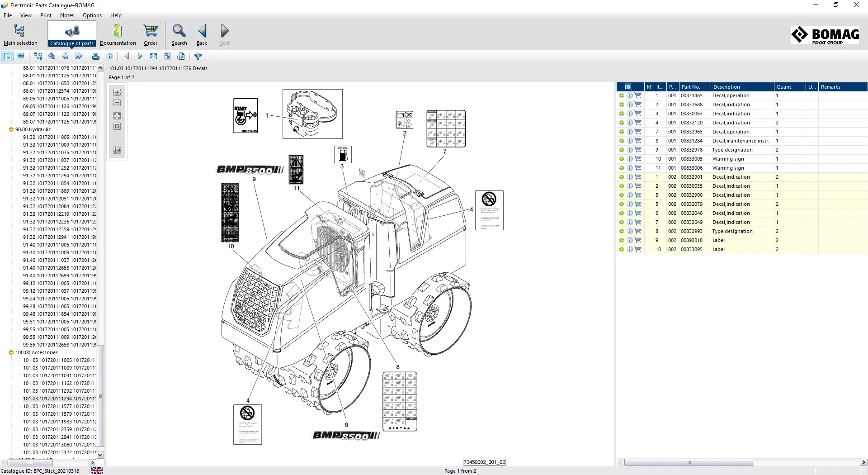This screenshot has height=475, width=868.
Task: Zoom in on the illustration with plus button
Action: click(117, 92)
